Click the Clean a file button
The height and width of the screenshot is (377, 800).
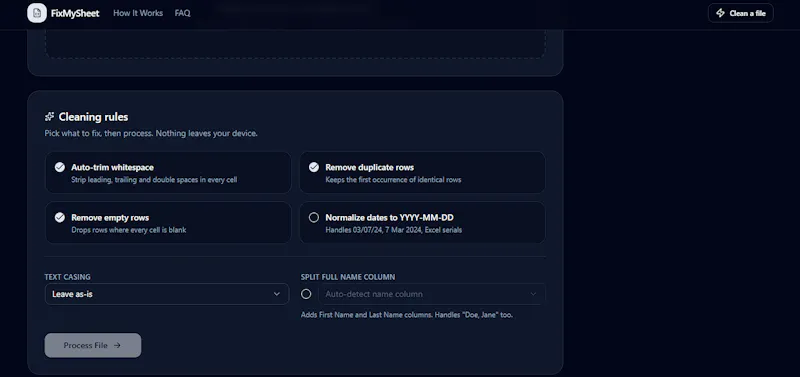pyautogui.click(x=740, y=13)
